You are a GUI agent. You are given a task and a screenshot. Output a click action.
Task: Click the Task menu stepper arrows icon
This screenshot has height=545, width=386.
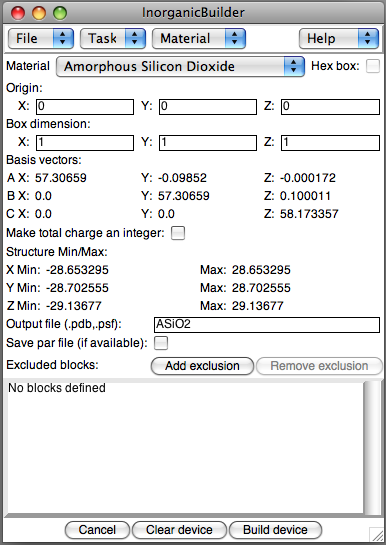tap(135, 38)
